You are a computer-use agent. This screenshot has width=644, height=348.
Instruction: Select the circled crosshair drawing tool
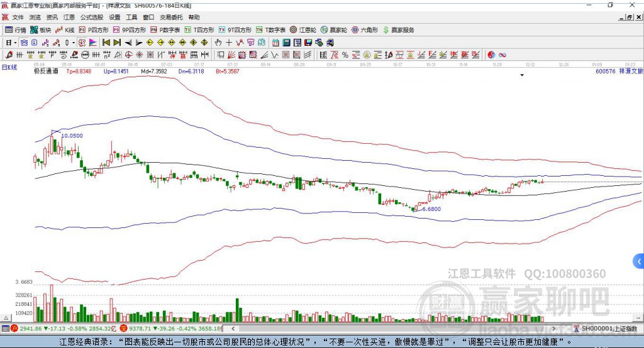coord(128,55)
